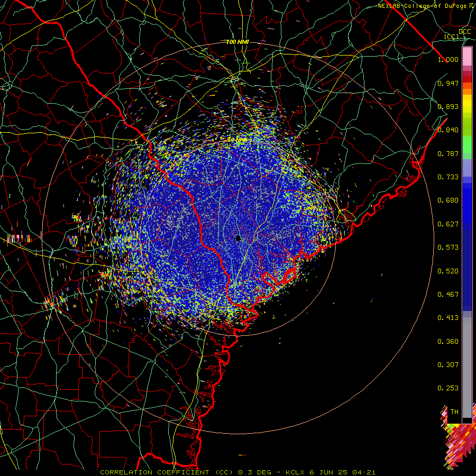
Task: Select the 0.680 legend value
Action: pyautogui.click(x=448, y=200)
